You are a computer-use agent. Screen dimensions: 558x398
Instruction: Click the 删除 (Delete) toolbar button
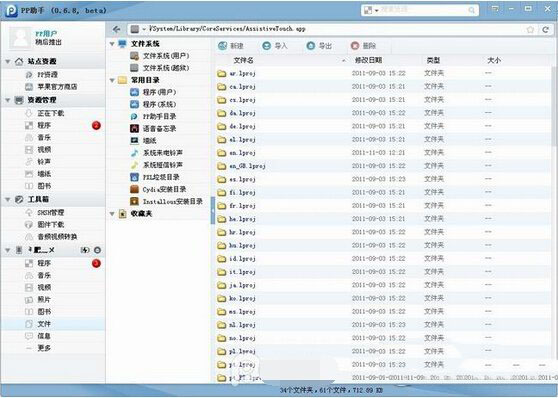(363, 46)
